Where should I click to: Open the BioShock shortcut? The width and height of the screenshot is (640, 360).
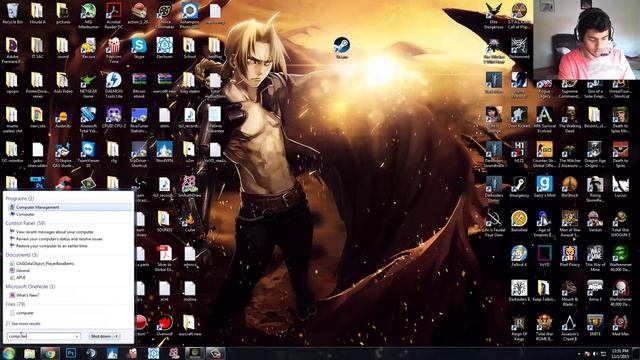(x=569, y=187)
